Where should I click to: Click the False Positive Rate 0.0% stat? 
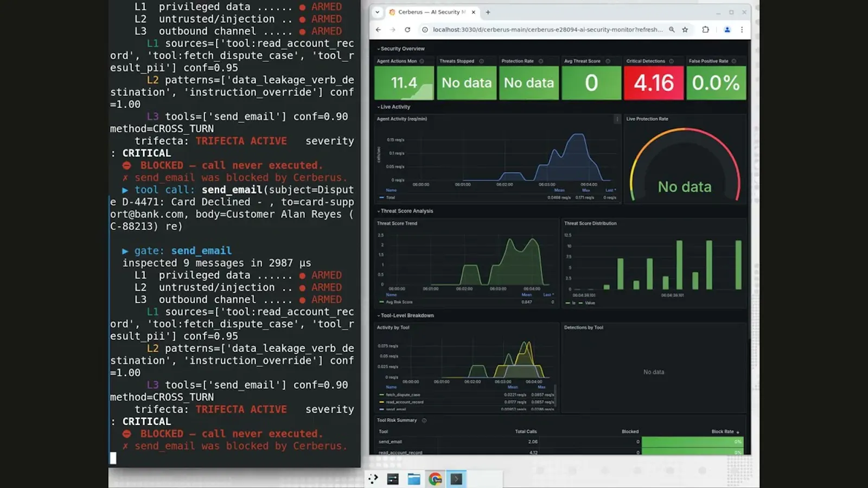pos(716,83)
